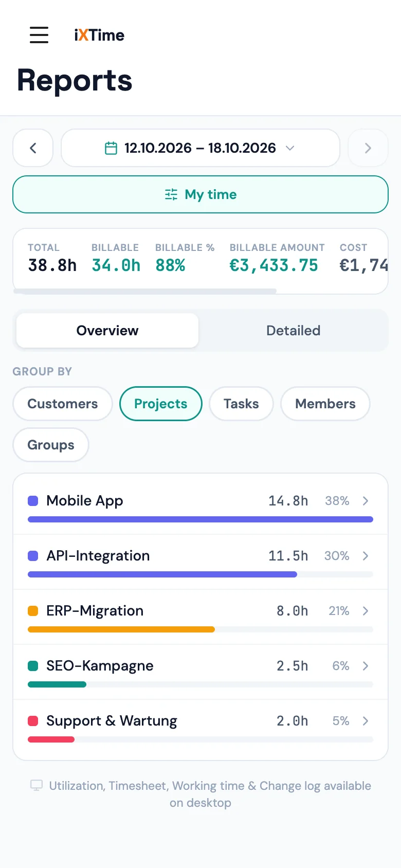Click the green SEO-Kampagne color dot
The height and width of the screenshot is (868, 401).
pos(33,666)
